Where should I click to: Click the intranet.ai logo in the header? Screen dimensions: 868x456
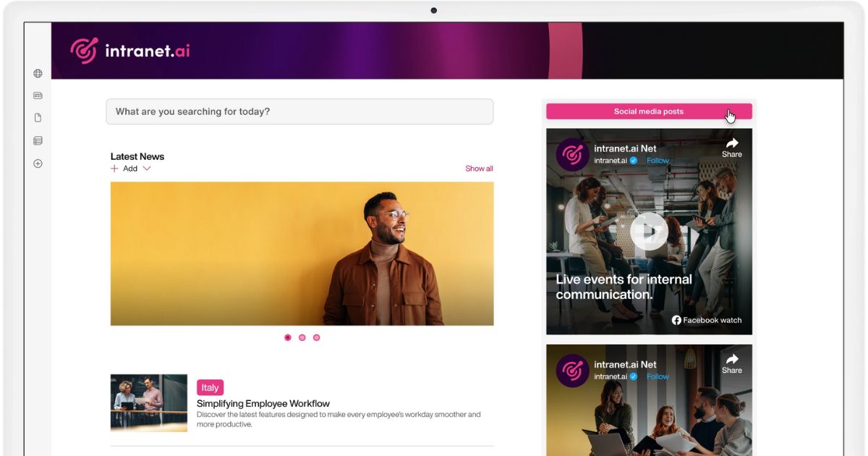click(130, 51)
